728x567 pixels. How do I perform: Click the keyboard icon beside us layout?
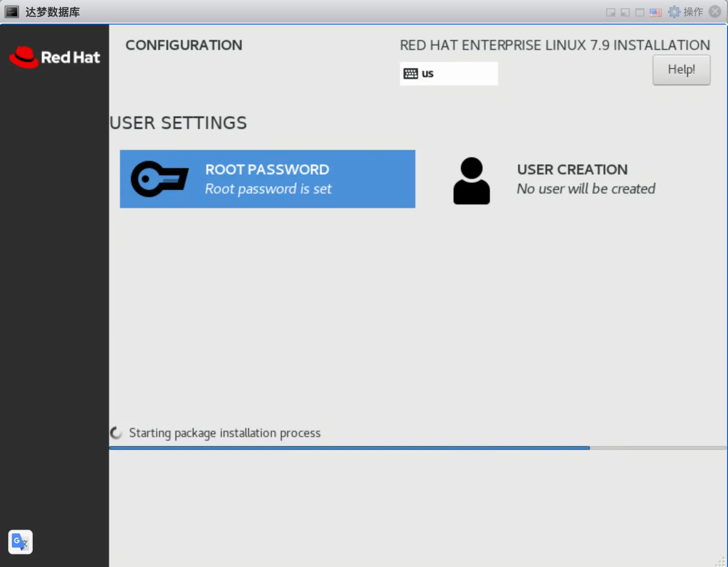(x=410, y=74)
